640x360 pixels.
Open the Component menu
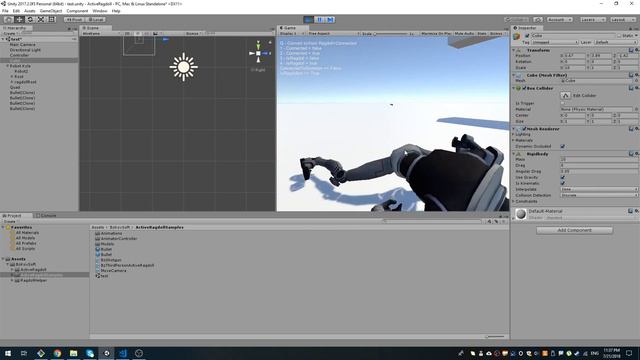pos(77,11)
